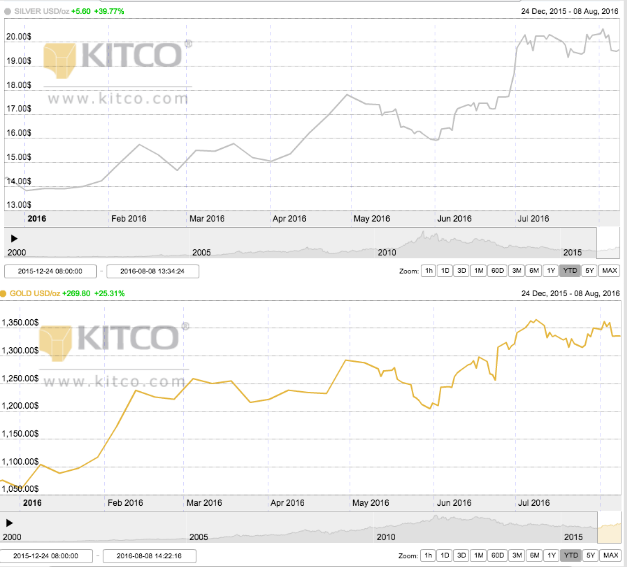Click the highlighted range in the gold navigator timeline
The image size is (627, 567).
609,522
